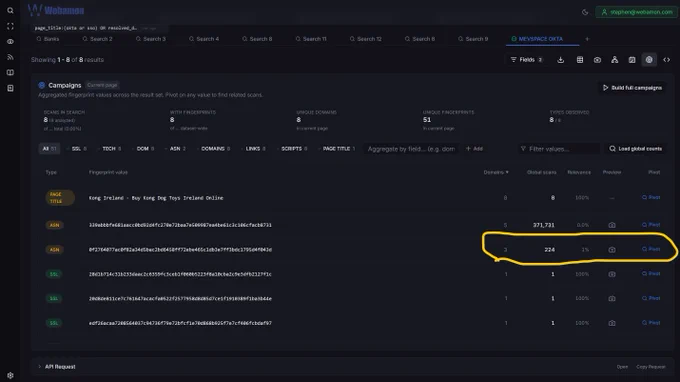The image size is (680, 382).
Task: Preview screenshot for the 371,731 scans ASN row
Action: pos(612,225)
